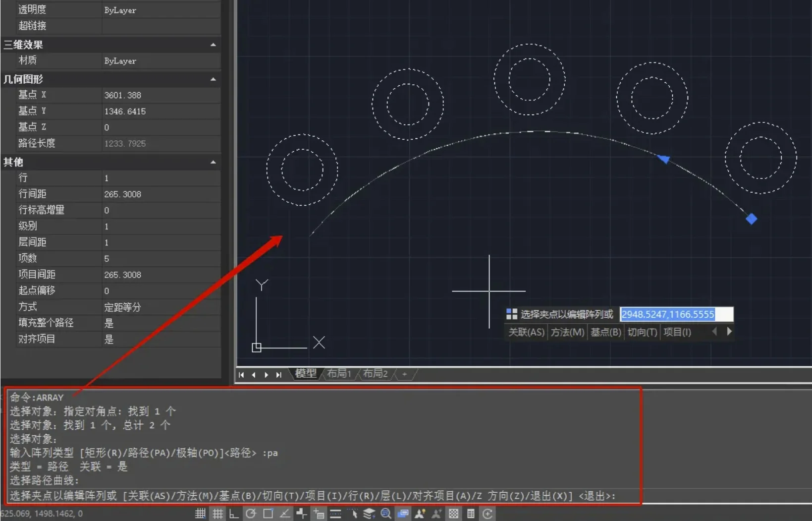Click selection cycling cursor icon in status bar
The image size is (812, 521).
352,514
